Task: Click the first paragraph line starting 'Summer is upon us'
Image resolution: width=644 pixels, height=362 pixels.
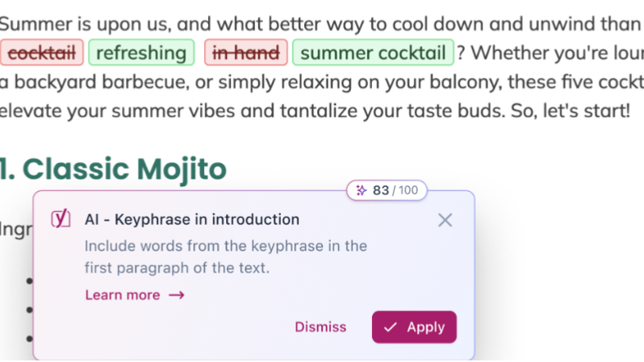Action: tap(320, 24)
